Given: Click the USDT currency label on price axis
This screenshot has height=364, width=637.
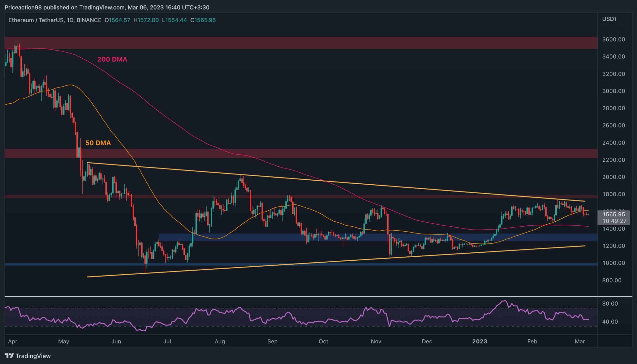Looking at the screenshot, I should pos(609,19).
